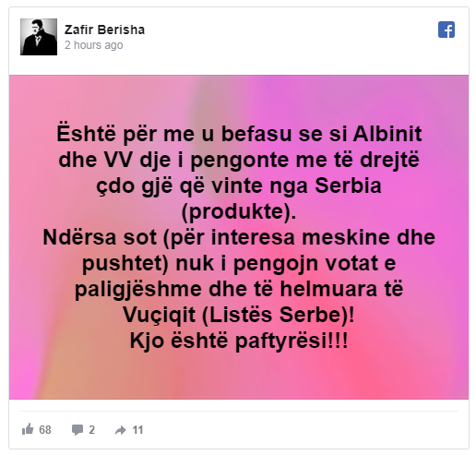Click the comment count 2

(x=91, y=430)
